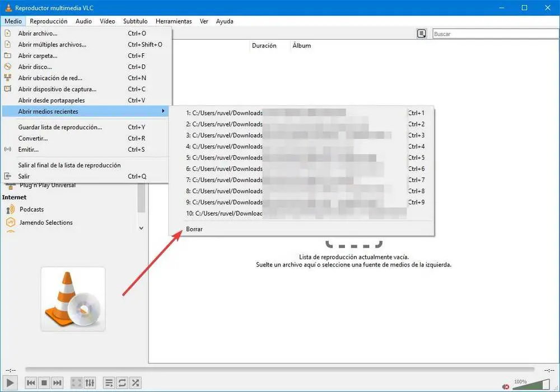This screenshot has width=560, height=392.
Task: Open recent media item 10
Action: (x=301, y=213)
